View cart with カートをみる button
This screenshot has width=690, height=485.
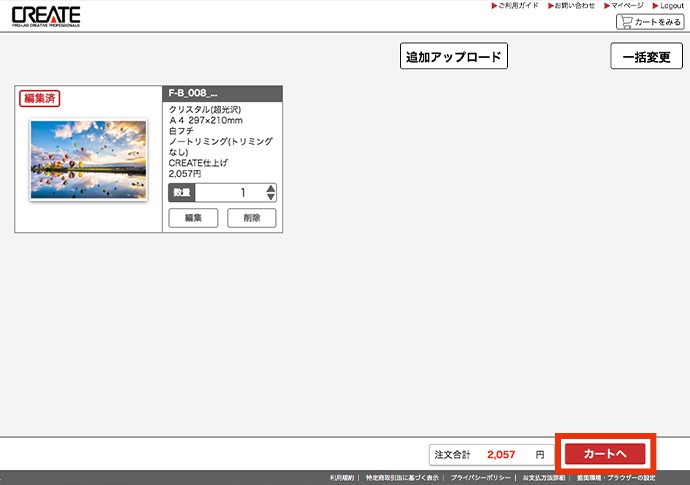650,22
